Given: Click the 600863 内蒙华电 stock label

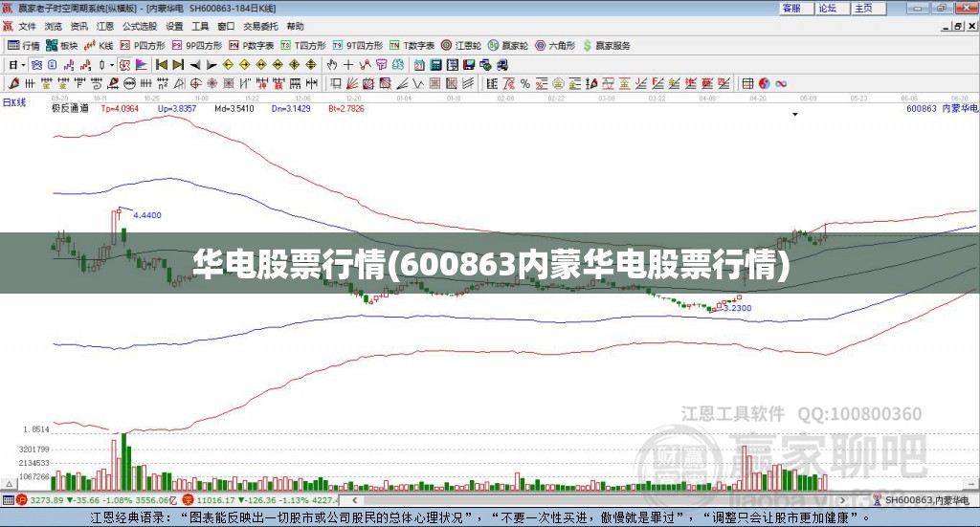Looking at the screenshot, I should coord(942,108).
